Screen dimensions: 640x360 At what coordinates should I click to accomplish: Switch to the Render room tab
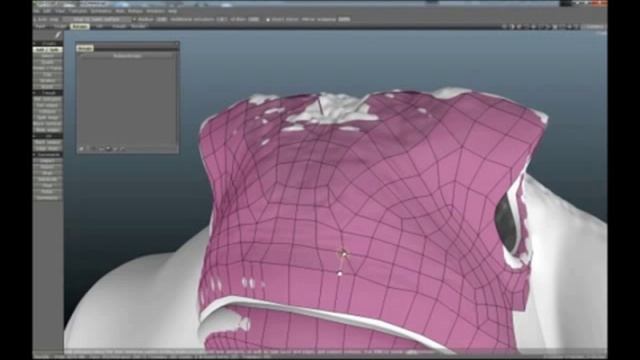[138, 26]
